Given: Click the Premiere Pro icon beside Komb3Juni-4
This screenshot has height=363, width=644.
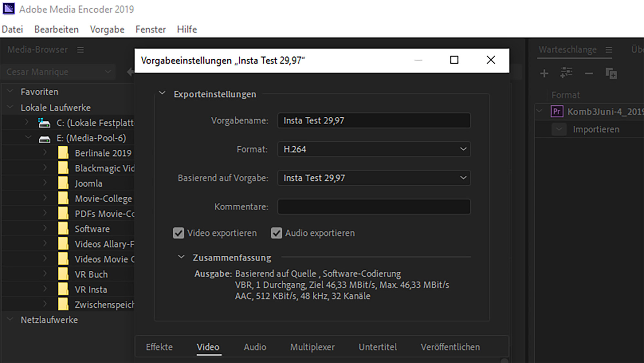Looking at the screenshot, I should tap(557, 112).
